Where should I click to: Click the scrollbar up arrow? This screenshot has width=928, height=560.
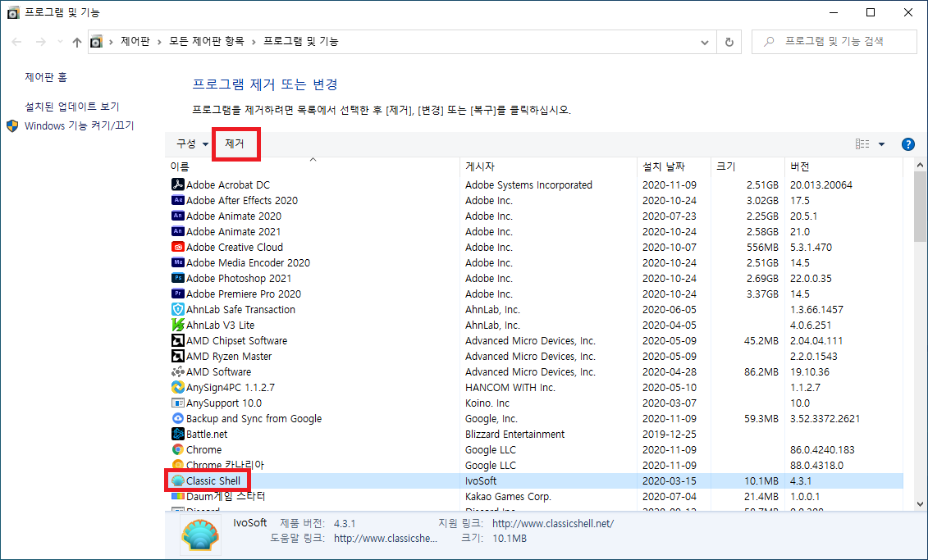point(920,165)
